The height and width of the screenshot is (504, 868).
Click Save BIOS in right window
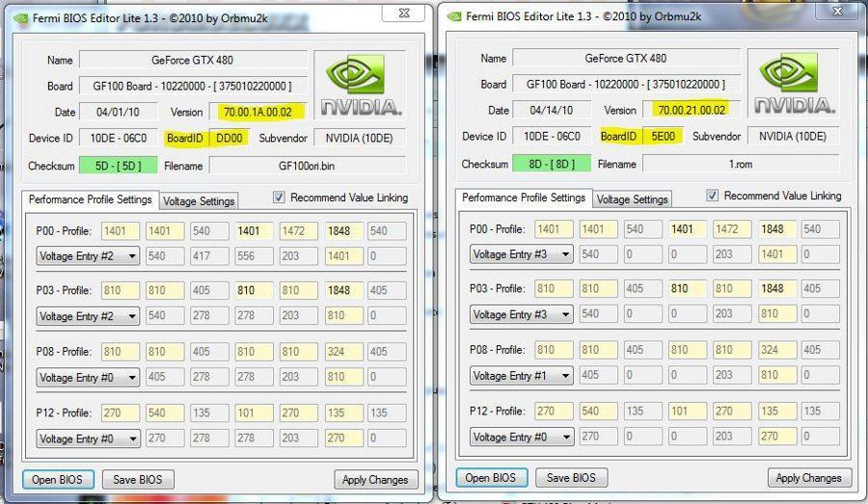tap(571, 478)
